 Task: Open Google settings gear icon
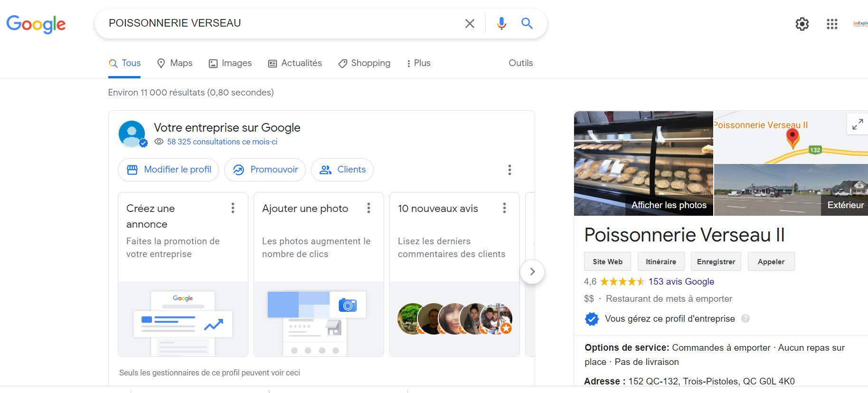tap(802, 24)
